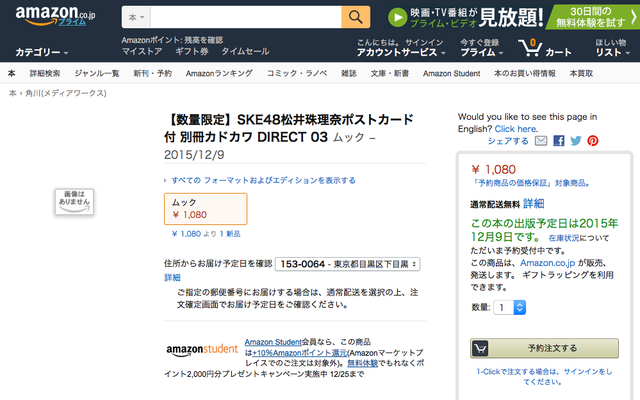This screenshot has width=640, height=400.
Task: Share on Pinterest icon
Action: 593,141
